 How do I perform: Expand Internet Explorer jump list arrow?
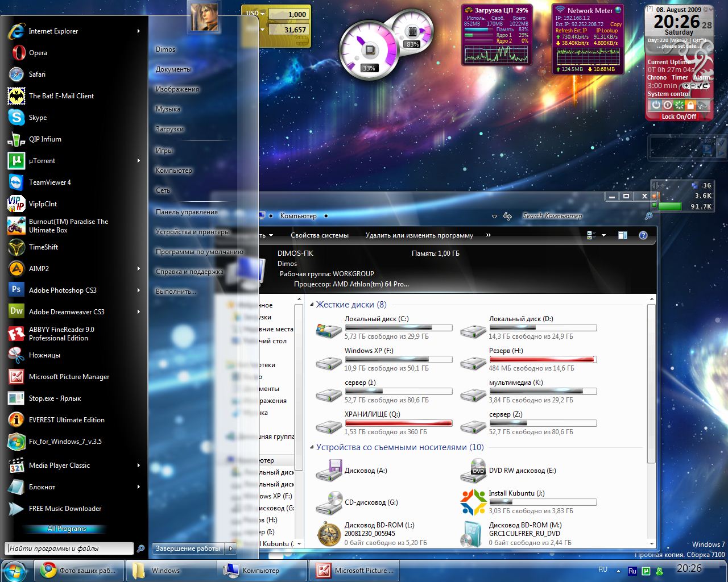coord(138,31)
